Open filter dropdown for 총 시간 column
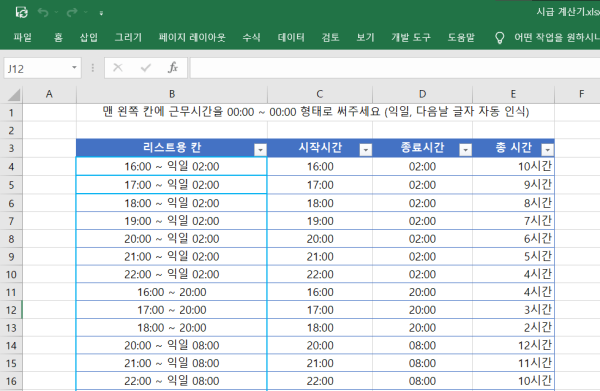Screen dimensions: 600x391 point(548,150)
